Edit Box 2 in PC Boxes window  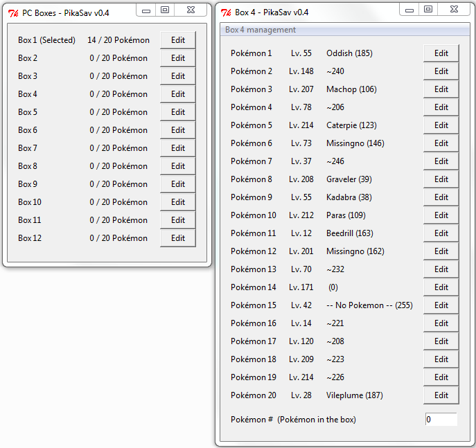click(x=178, y=58)
